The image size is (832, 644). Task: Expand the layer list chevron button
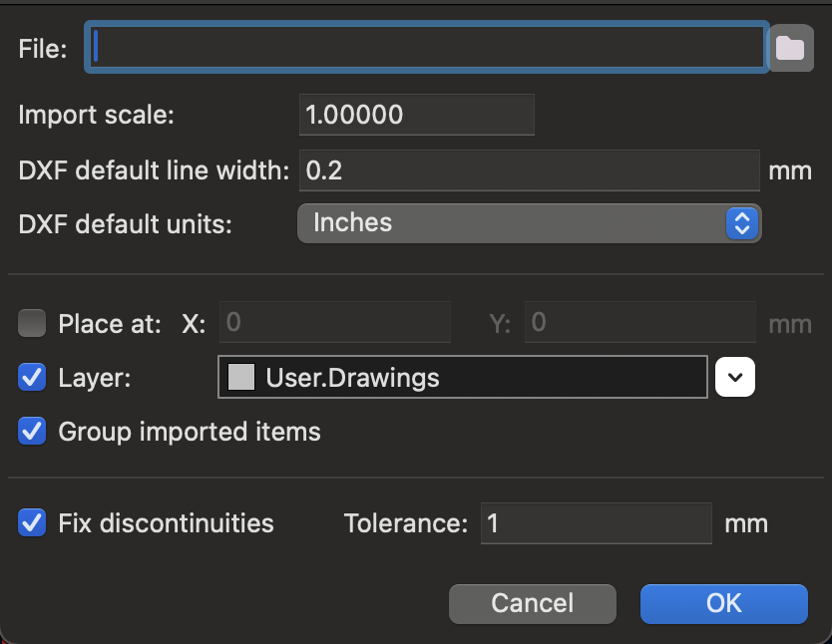pyautogui.click(x=735, y=377)
